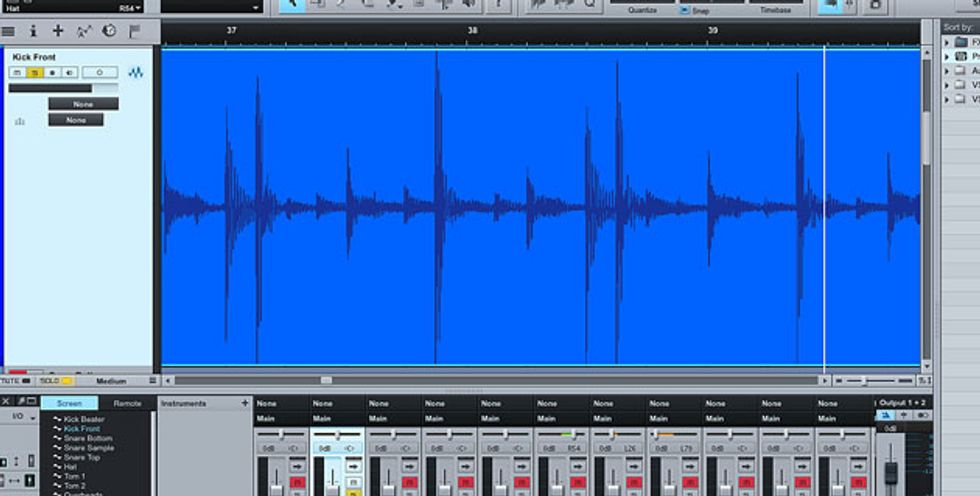Open the track list icon

[x=9, y=31]
